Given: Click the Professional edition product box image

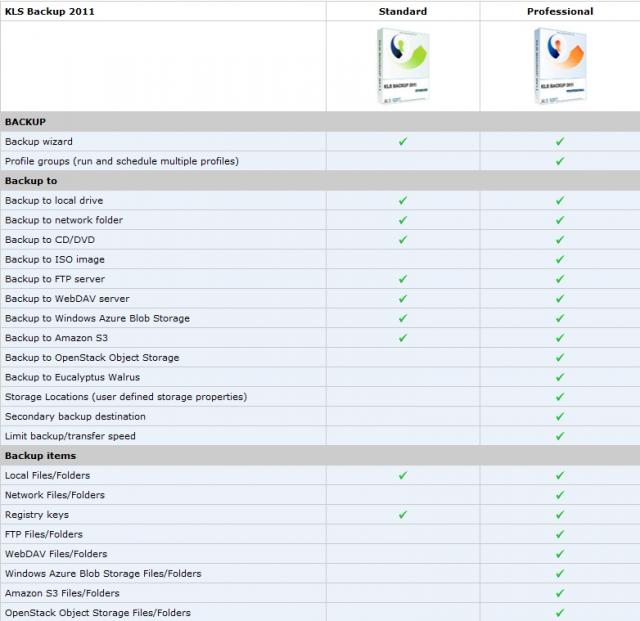Looking at the screenshot, I should coord(560,67).
